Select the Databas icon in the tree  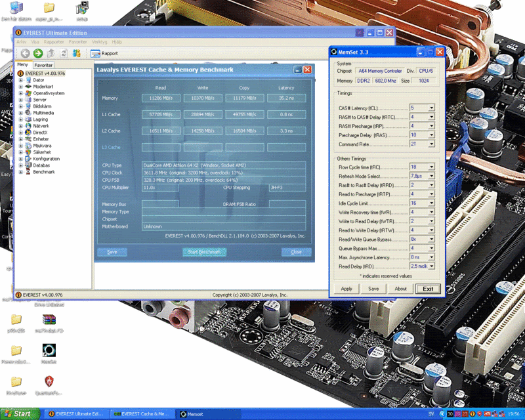click(28, 165)
